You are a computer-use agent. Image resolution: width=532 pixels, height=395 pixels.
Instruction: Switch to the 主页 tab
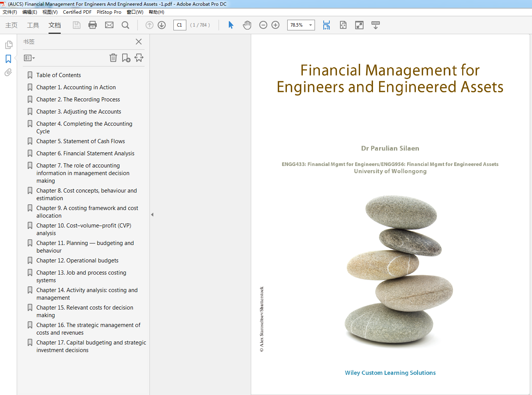pyautogui.click(x=11, y=25)
